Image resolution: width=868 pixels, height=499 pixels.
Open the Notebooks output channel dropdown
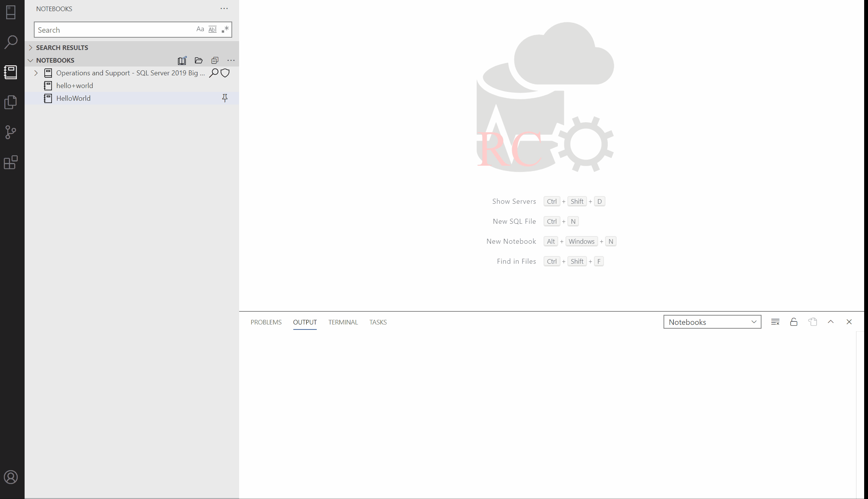pyautogui.click(x=712, y=322)
